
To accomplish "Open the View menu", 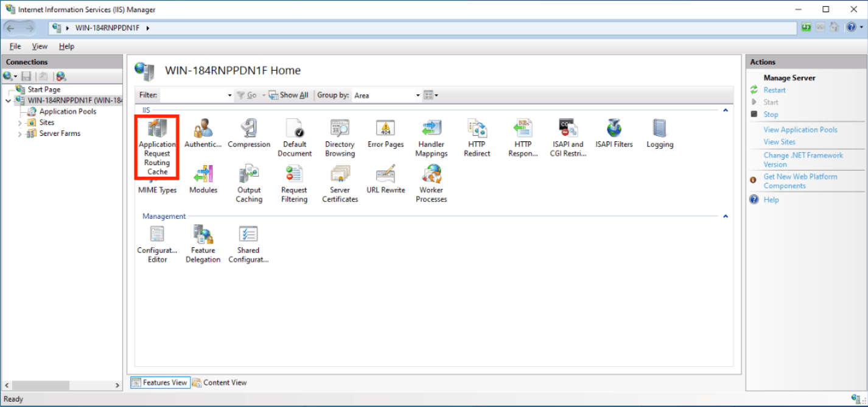I will pyautogui.click(x=40, y=46).
